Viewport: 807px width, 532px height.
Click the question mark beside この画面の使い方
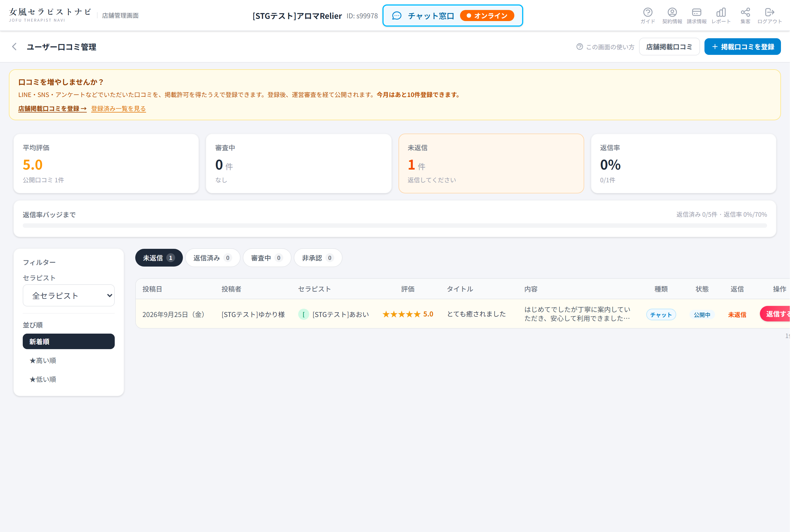tap(580, 47)
